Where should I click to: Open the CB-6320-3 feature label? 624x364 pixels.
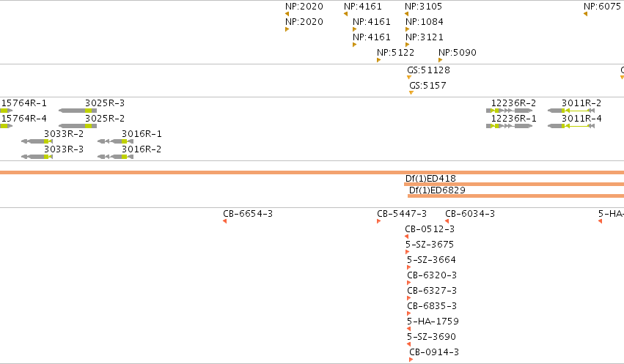click(432, 275)
